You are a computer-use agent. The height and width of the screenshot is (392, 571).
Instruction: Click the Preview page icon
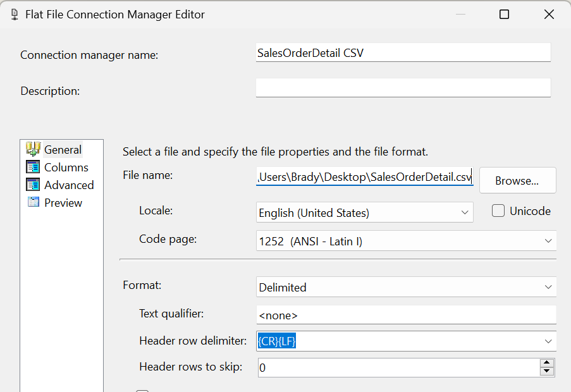point(33,202)
